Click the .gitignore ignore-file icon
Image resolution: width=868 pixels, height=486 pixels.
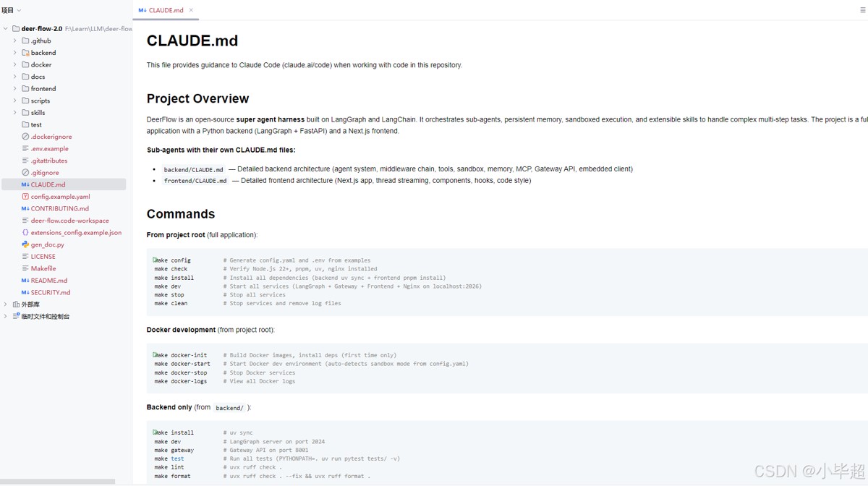click(x=25, y=172)
